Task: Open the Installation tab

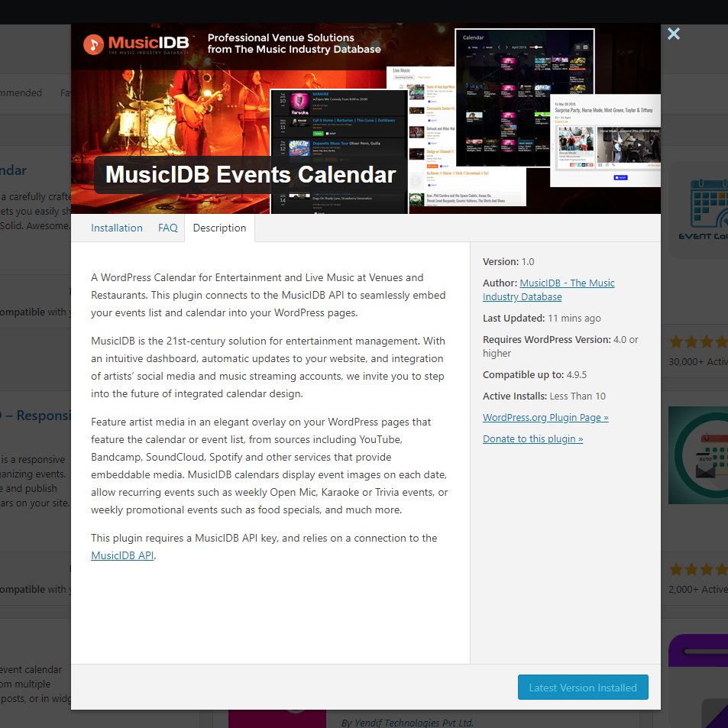Action: click(117, 228)
